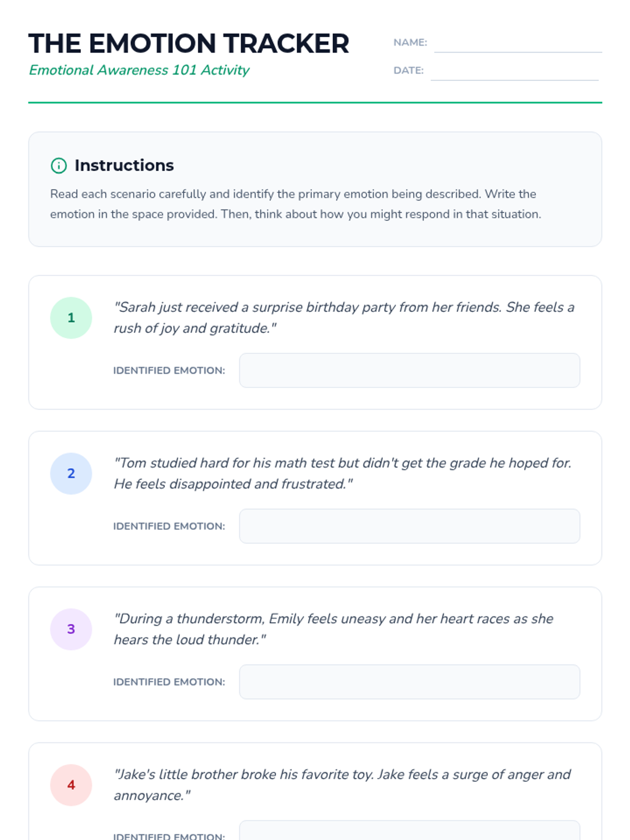Image resolution: width=630 pixels, height=840 pixels.
Task: Click scenario 1 Identified Emotion label
Action: tap(169, 371)
